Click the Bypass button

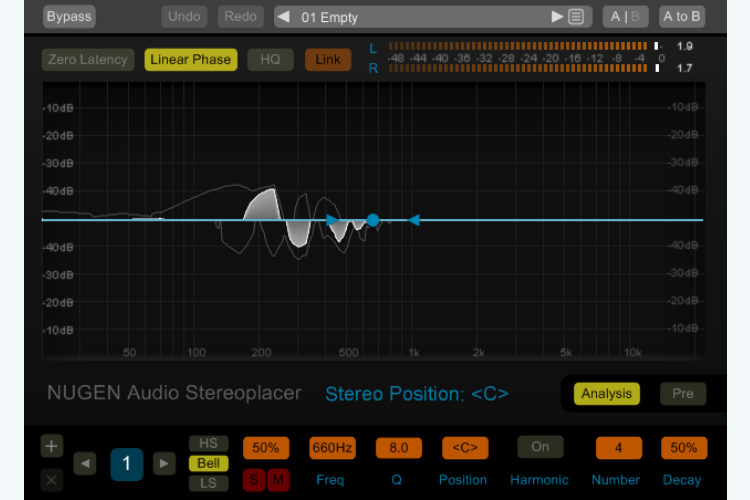(69, 17)
